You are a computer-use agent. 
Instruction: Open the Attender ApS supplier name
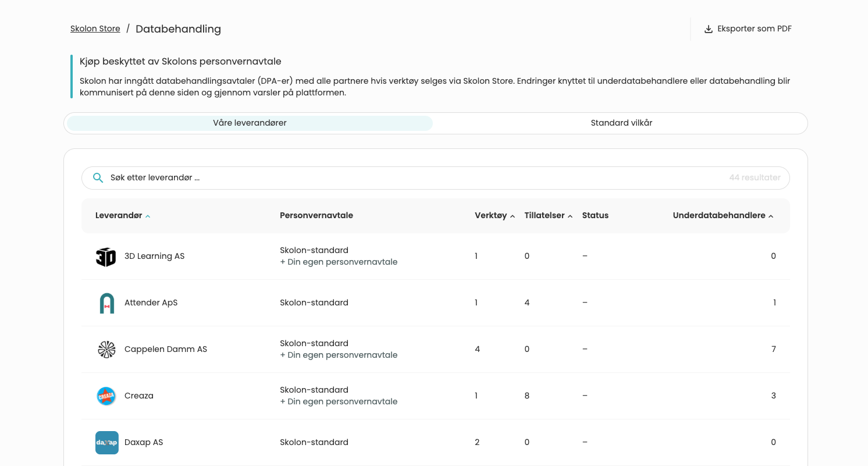tap(151, 303)
